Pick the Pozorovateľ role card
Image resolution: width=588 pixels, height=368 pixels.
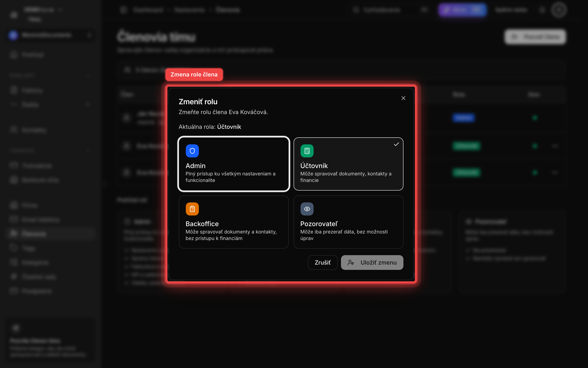[x=348, y=222]
